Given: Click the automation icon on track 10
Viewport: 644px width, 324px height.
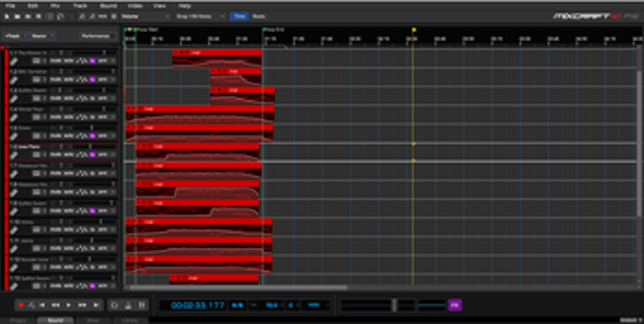Looking at the screenshot, I should [82, 230].
